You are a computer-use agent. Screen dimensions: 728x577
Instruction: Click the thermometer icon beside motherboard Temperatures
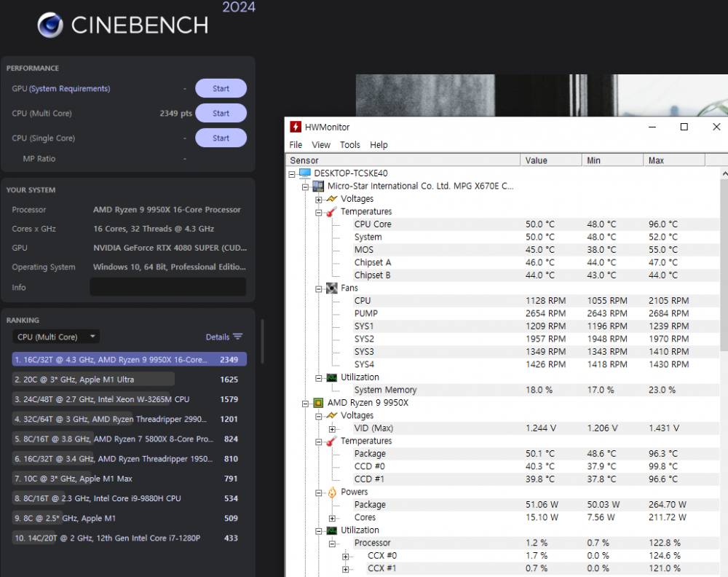(x=331, y=212)
